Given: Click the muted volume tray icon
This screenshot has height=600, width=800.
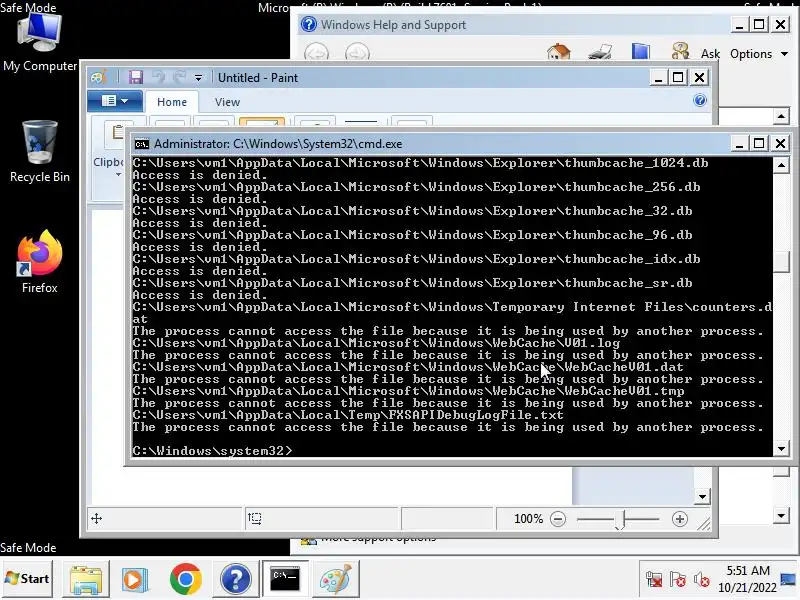Looking at the screenshot, I should [x=702, y=580].
